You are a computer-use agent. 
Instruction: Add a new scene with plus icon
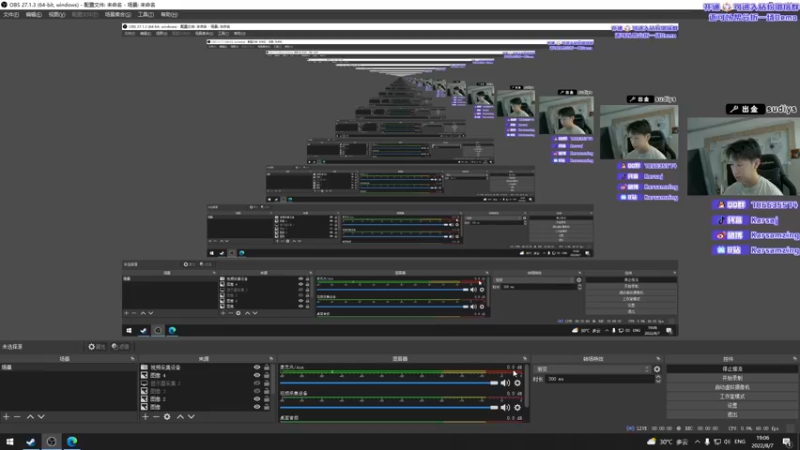(6, 417)
